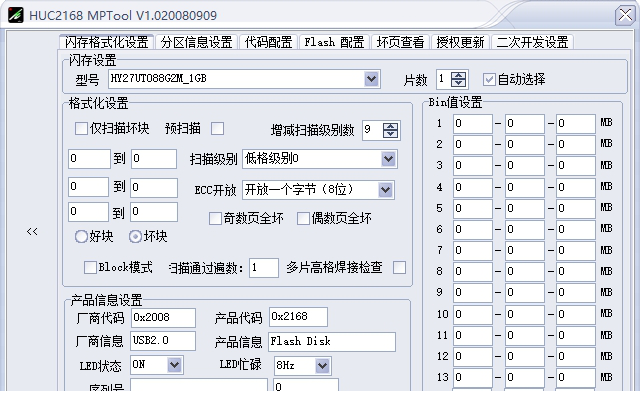
Task: Switch to the 分区信息设置 tab
Action: click(x=197, y=42)
